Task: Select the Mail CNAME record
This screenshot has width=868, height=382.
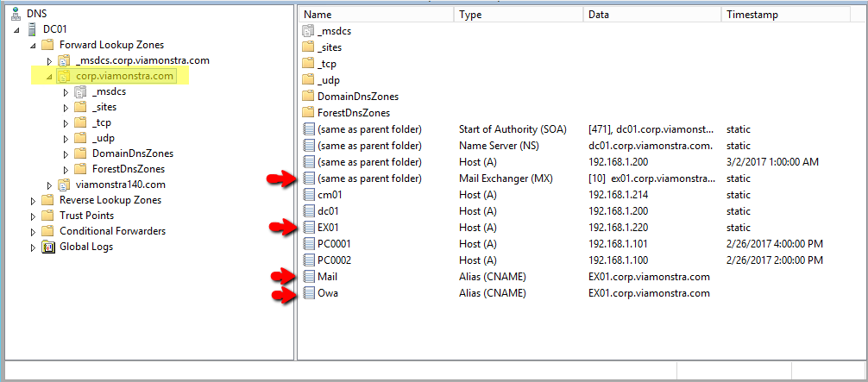Action: point(327,277)
